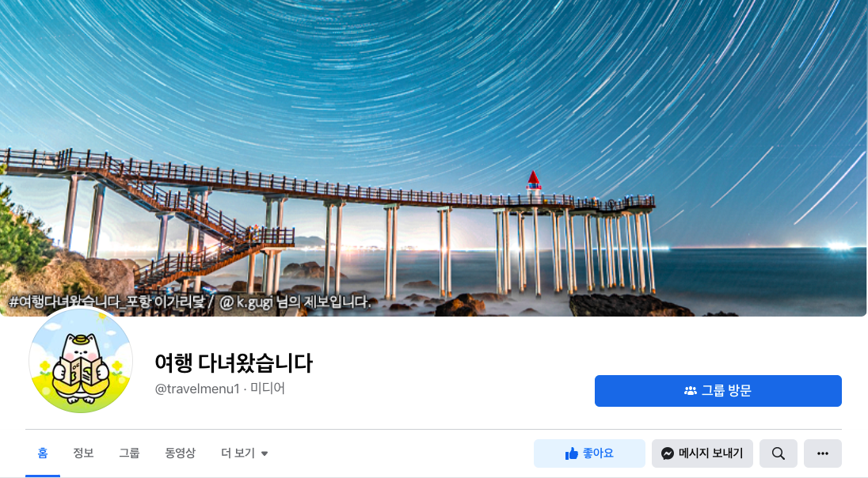
Task: Go to the 그룹 tab
Action: tap(129, 453)
